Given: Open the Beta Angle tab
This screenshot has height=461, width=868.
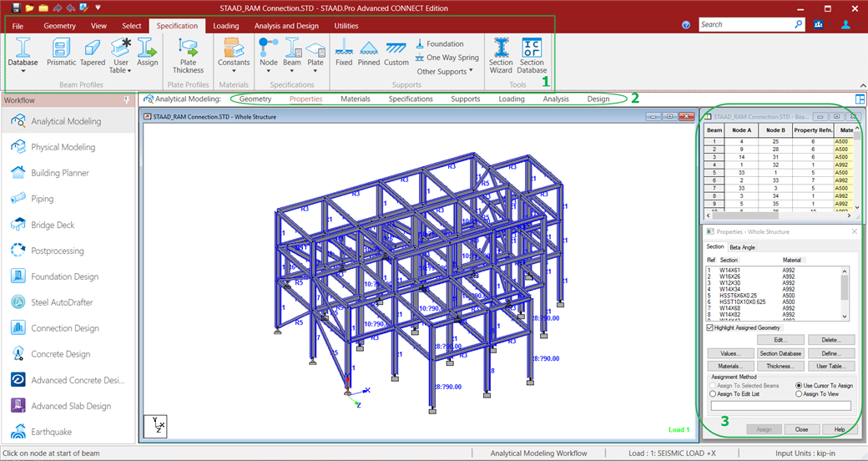Looking at the screenshot, I should coord(742,247).
